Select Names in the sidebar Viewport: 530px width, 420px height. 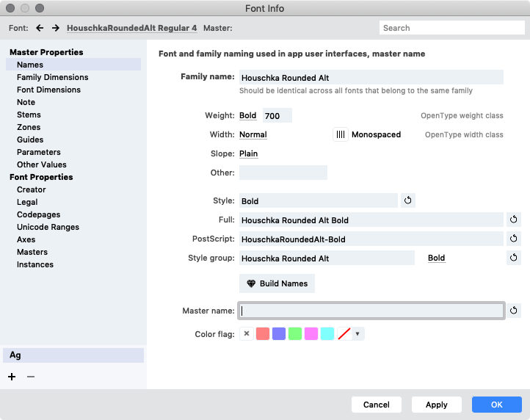click(73, 65)
